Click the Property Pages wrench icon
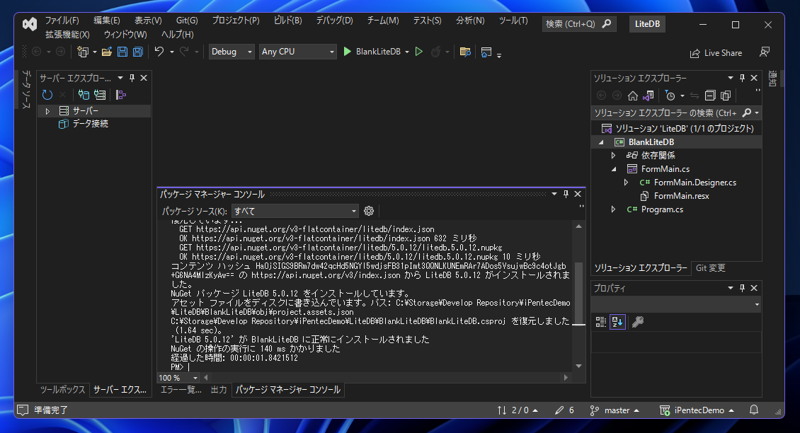This screenshot has width=800, height=433. click(638, 322)
